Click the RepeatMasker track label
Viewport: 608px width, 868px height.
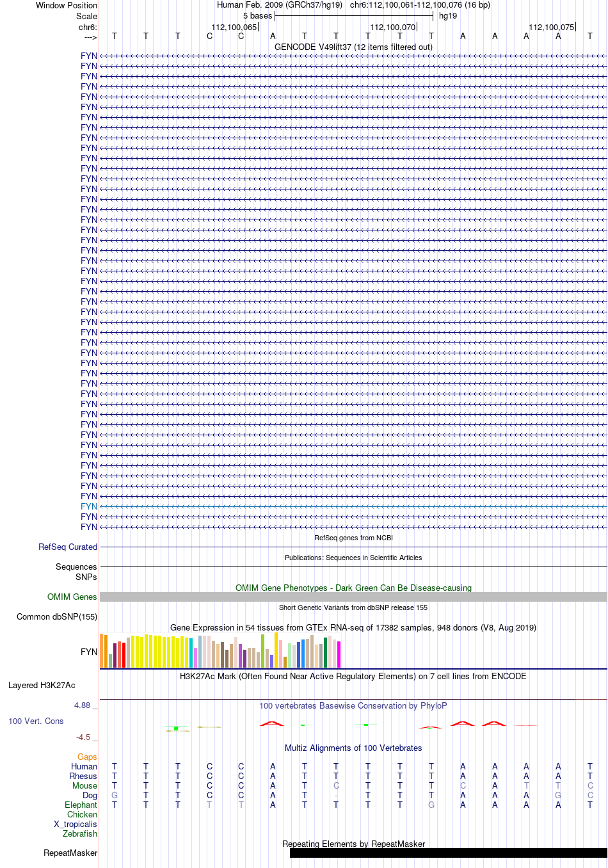pos(70,853)
